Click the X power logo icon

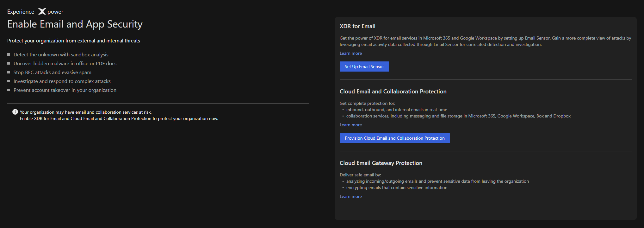(x=42, y=12)
